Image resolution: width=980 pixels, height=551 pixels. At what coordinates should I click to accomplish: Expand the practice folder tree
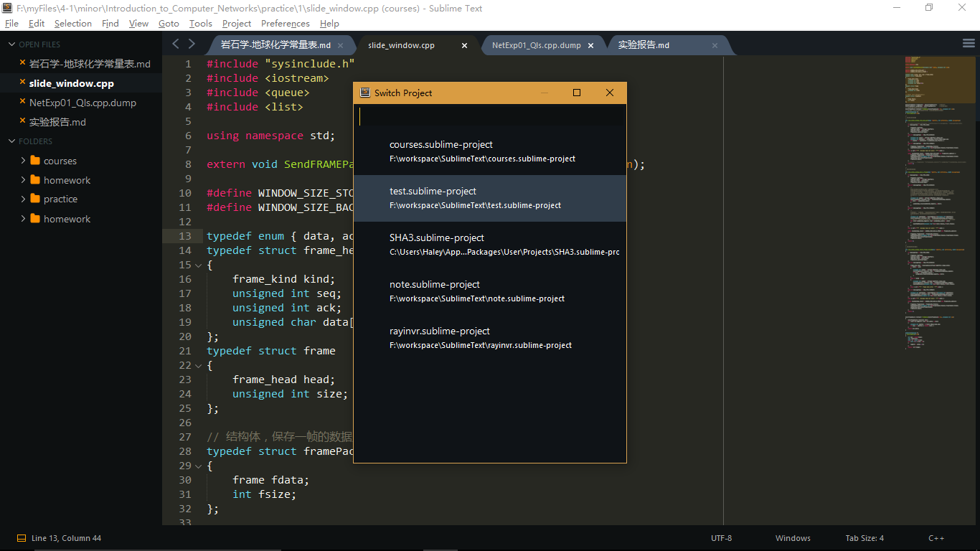(24, 199)
